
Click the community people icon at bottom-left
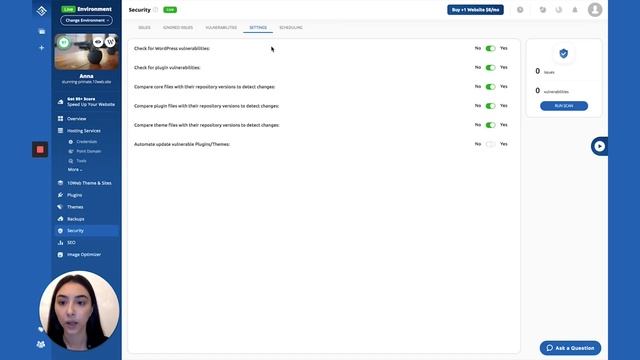coord(41,344)
